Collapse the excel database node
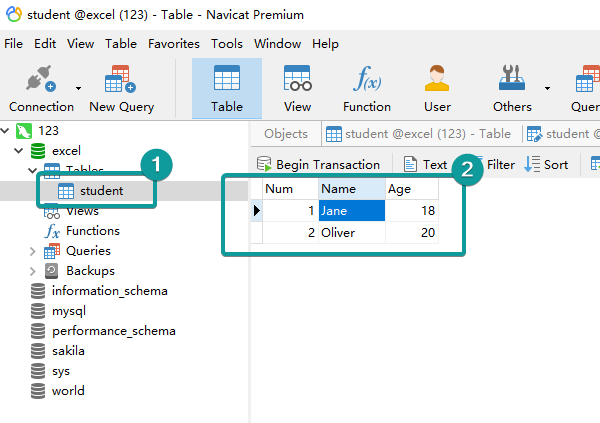 pos(18,150)
